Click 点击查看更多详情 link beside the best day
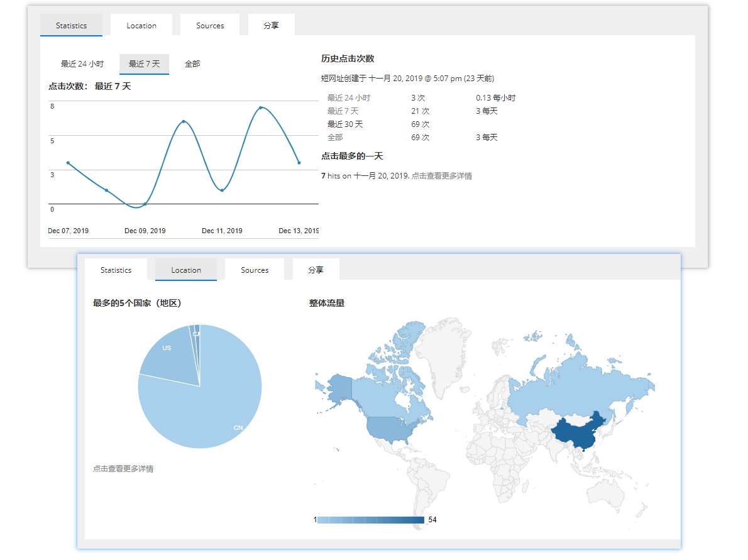Viewport: 748px width, 560px height. 441,176
